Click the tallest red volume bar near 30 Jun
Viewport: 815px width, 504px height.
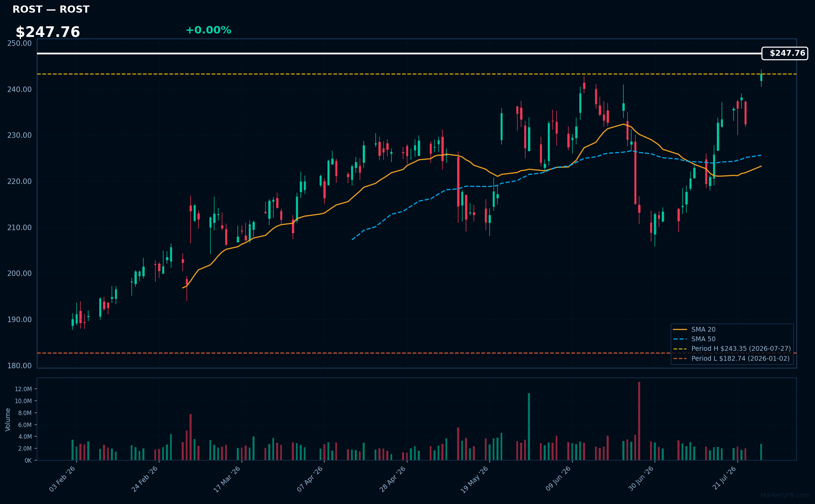point(639,421)
